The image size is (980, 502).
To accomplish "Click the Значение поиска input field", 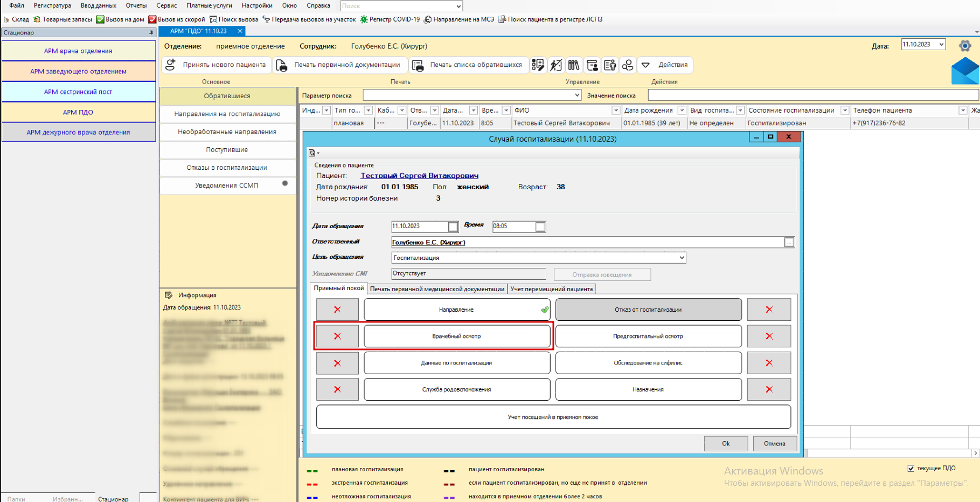I will (812, 95).
